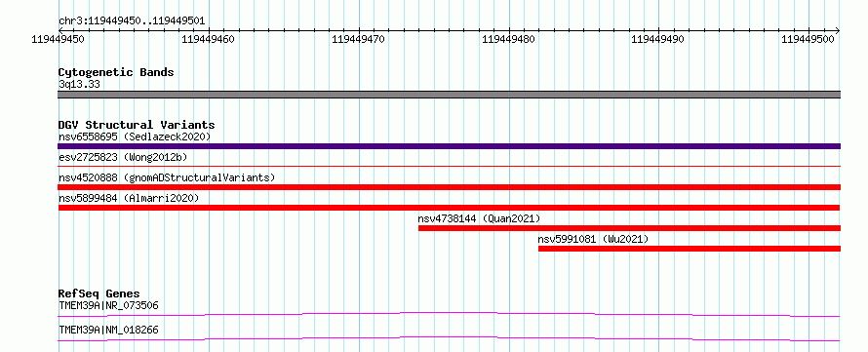Image resolution: width=868 pixels, height=352 pixels.
Task: Click the TMEM39A|NR_073506 transcript label
Action: (x=108, y=305)
